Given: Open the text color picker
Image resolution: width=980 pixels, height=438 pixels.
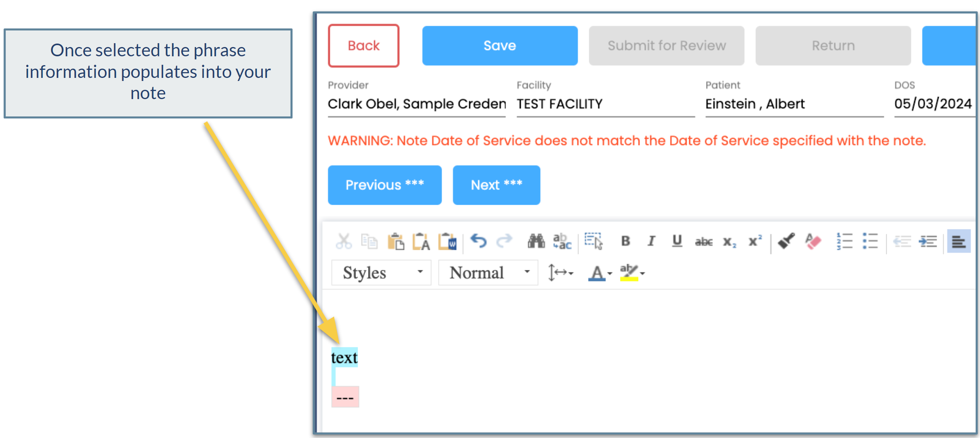Looking at the screenshot, I should point(598,272).
